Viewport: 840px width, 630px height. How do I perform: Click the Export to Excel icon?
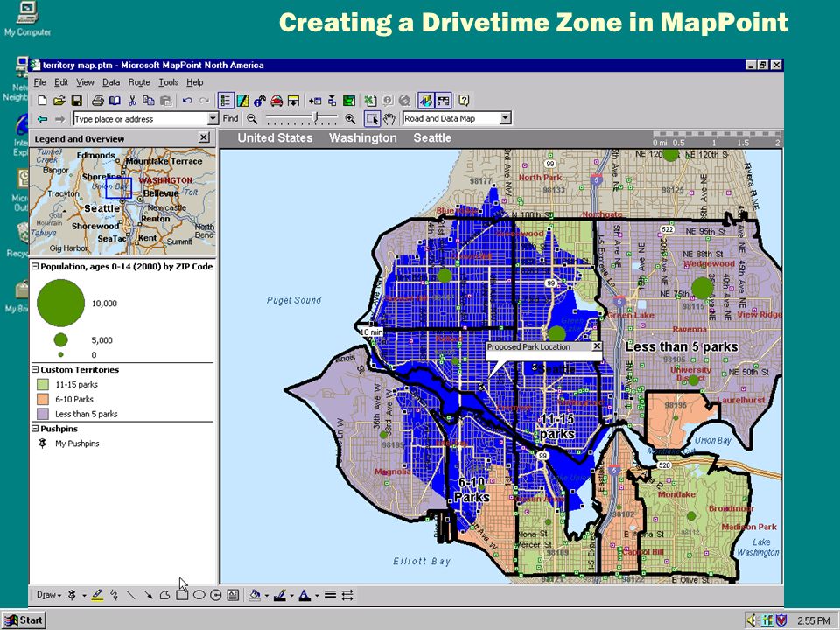point(369,101)
